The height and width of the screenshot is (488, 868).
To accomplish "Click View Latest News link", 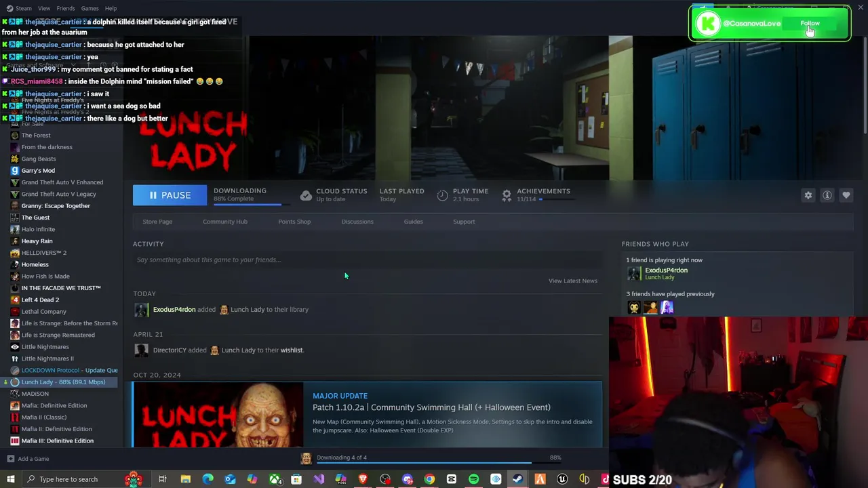I will point(573,281).
